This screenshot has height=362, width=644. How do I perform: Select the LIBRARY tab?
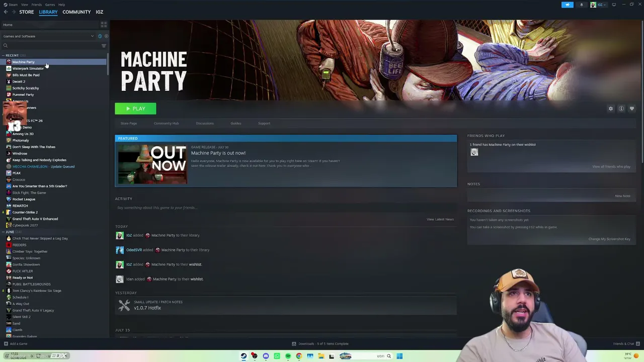[x=48, y=12]
